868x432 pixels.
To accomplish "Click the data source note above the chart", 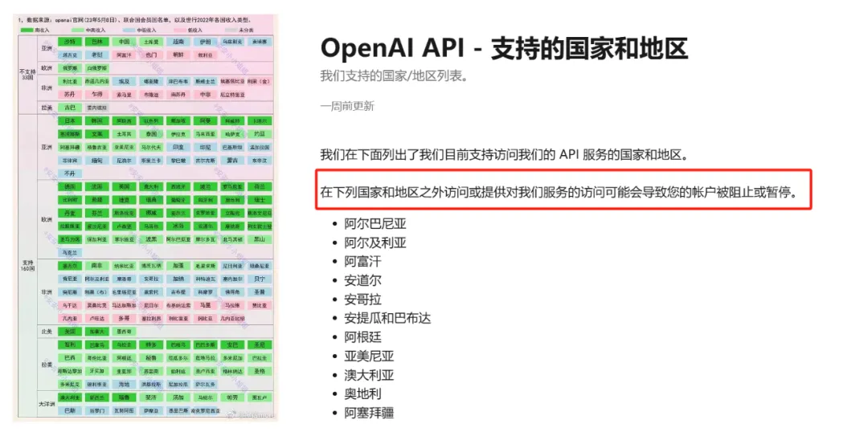I will 133,20.
